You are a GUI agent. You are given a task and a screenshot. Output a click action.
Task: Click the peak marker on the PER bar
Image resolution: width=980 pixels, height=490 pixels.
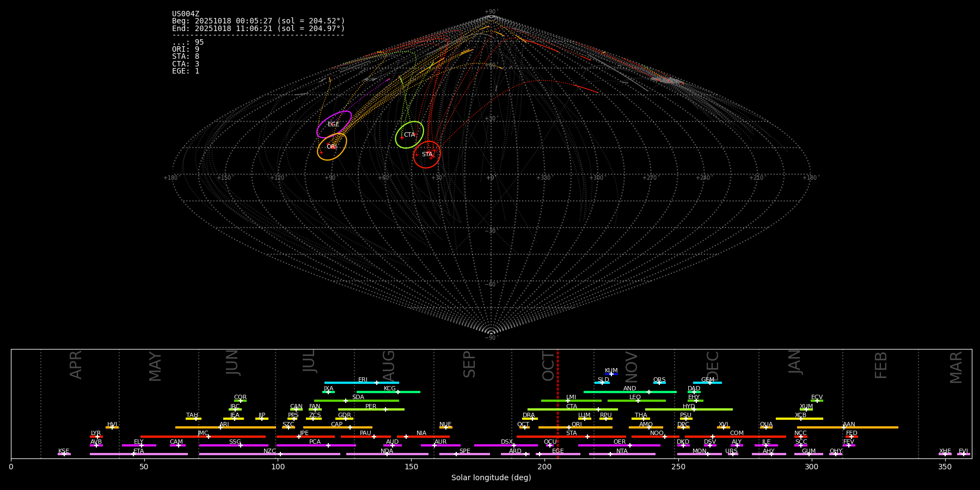385,409
